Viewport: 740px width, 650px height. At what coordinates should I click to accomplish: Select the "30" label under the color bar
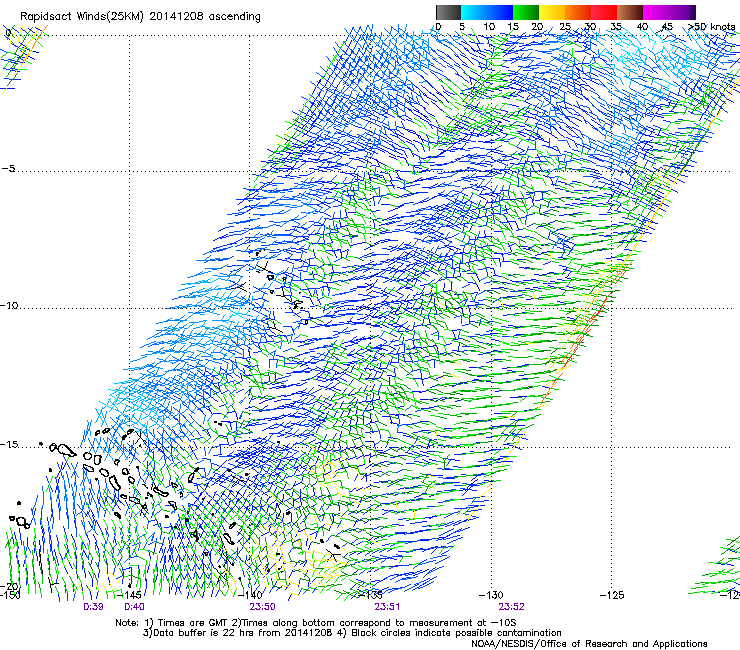click(590, 27)
